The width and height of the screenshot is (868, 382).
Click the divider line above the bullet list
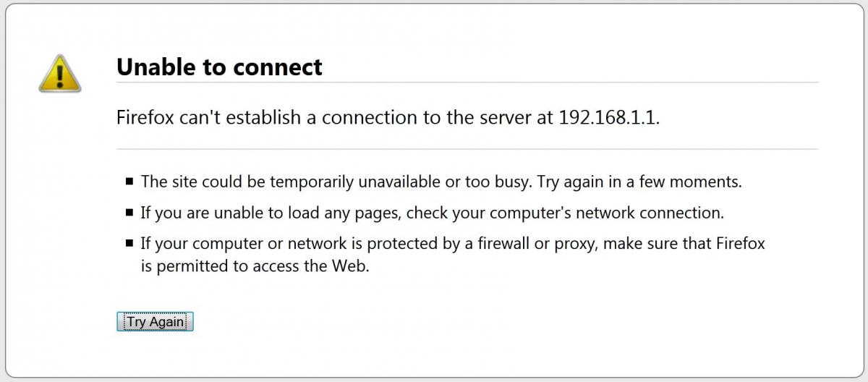(467, 149)
